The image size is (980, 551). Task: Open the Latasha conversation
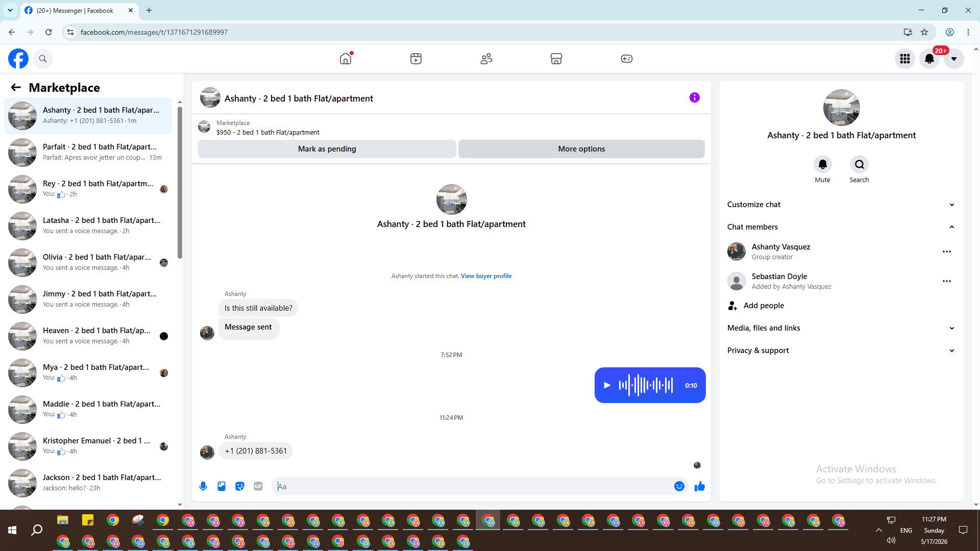(x=88, y=226)
